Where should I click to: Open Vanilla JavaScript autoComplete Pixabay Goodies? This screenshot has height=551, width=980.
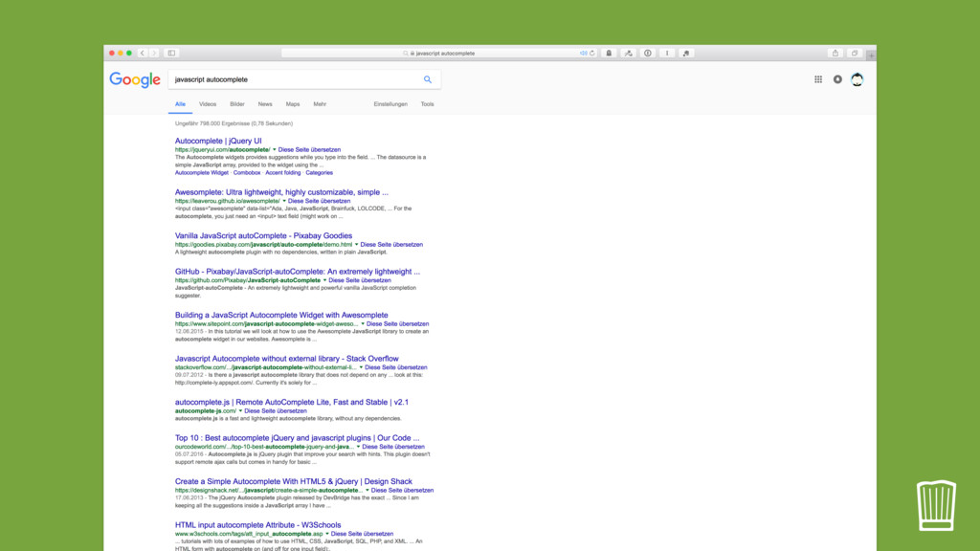tap(263, 236)
